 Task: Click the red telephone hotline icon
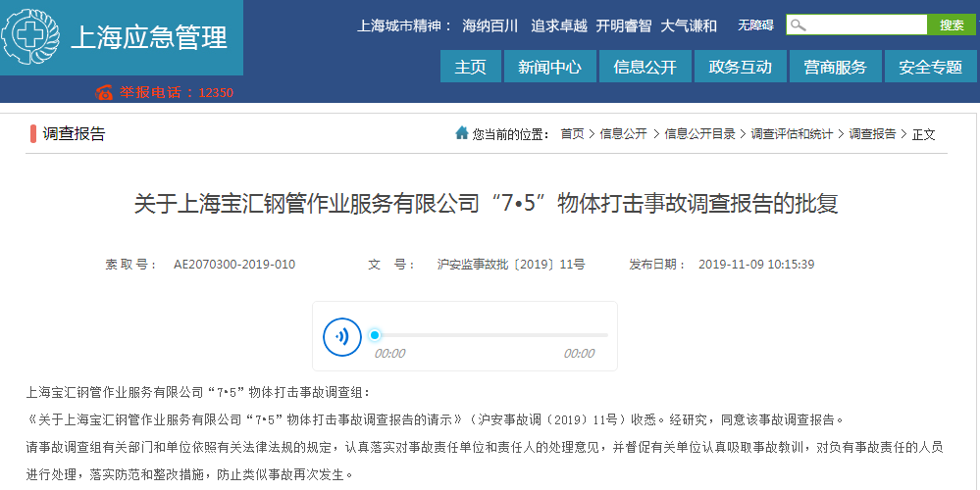coord(104,92)
